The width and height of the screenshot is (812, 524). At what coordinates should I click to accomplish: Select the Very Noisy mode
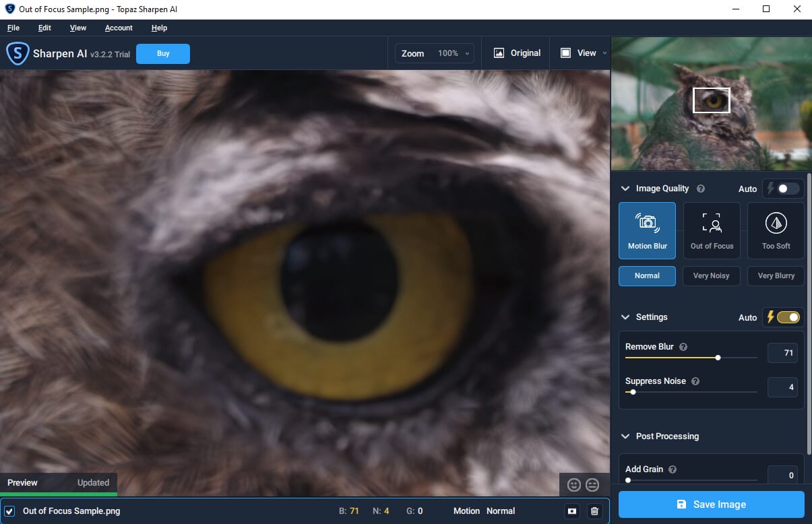[712, 275]
